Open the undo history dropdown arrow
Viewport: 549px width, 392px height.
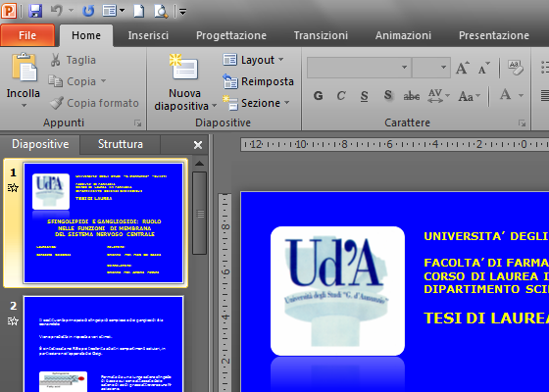71,11
